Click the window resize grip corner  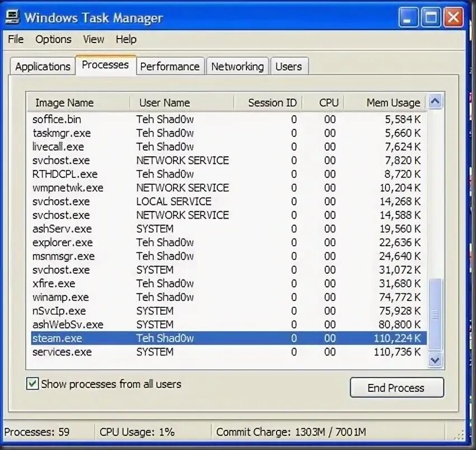click(459, 435)
